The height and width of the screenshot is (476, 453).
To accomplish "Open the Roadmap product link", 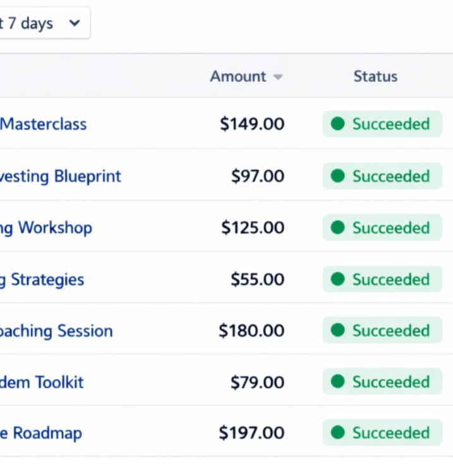I will (x=41, y=433).
